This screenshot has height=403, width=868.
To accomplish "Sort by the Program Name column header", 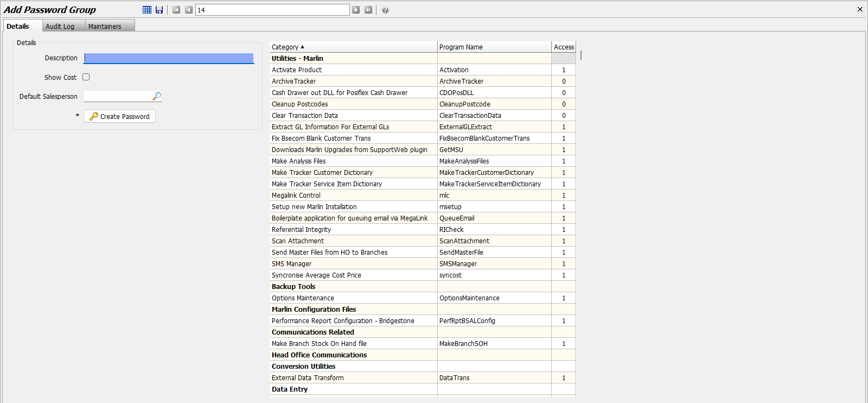I will pyautogui.click(x=494, y=47).
